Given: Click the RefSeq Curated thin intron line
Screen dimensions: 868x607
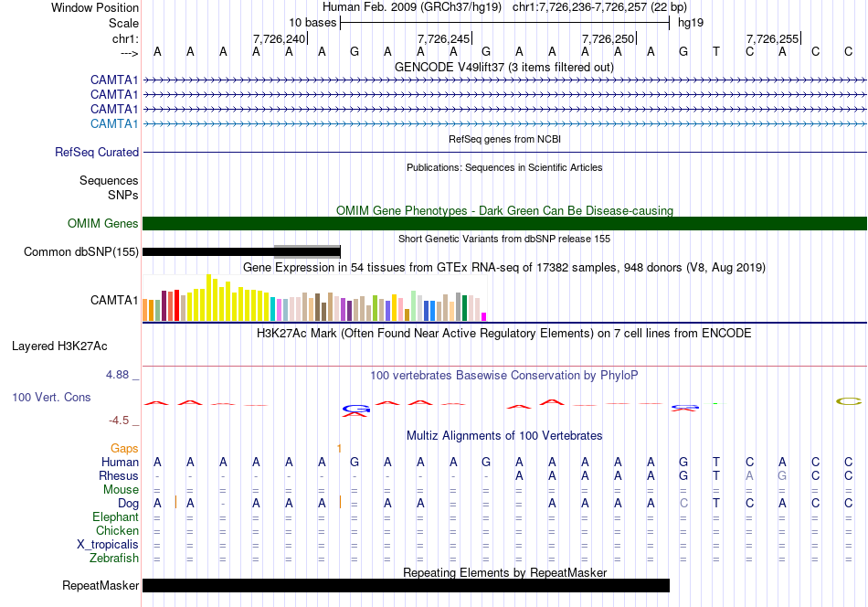Looking at the screenshot, I should pos(504,152).
